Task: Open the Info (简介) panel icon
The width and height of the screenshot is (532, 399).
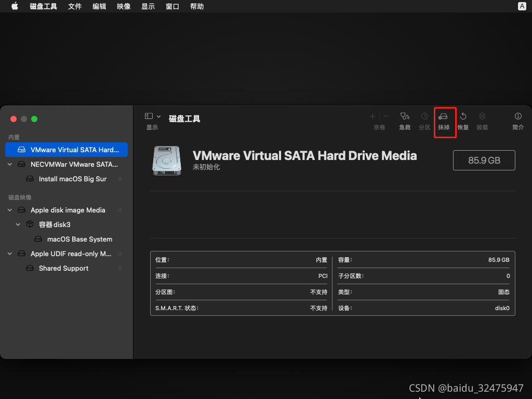Action: pos(518,117)
